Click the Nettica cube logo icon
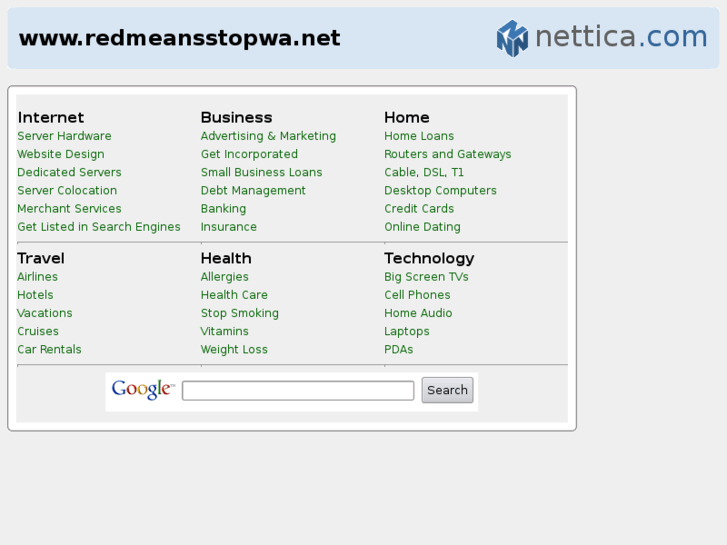 coord(512,38)
